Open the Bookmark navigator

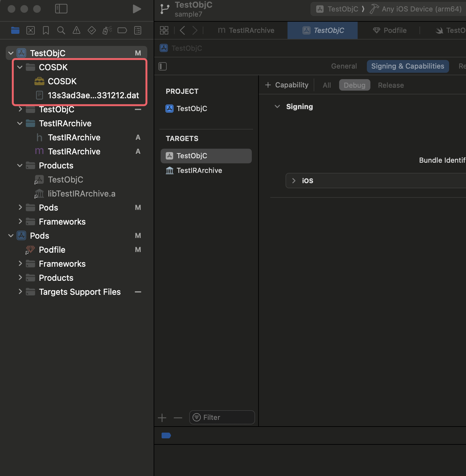tap(46, 30)
